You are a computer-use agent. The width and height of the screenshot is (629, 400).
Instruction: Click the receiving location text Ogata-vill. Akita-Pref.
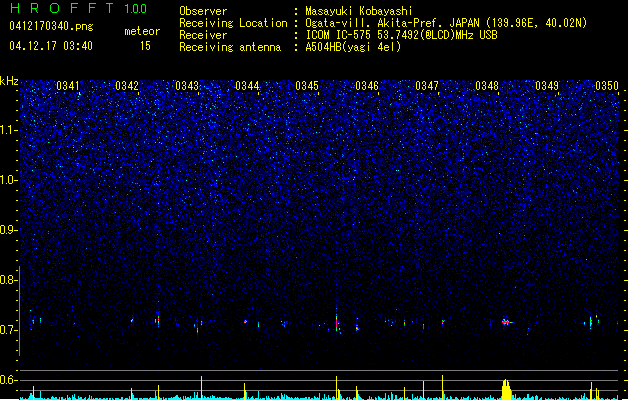pos(372,23)
